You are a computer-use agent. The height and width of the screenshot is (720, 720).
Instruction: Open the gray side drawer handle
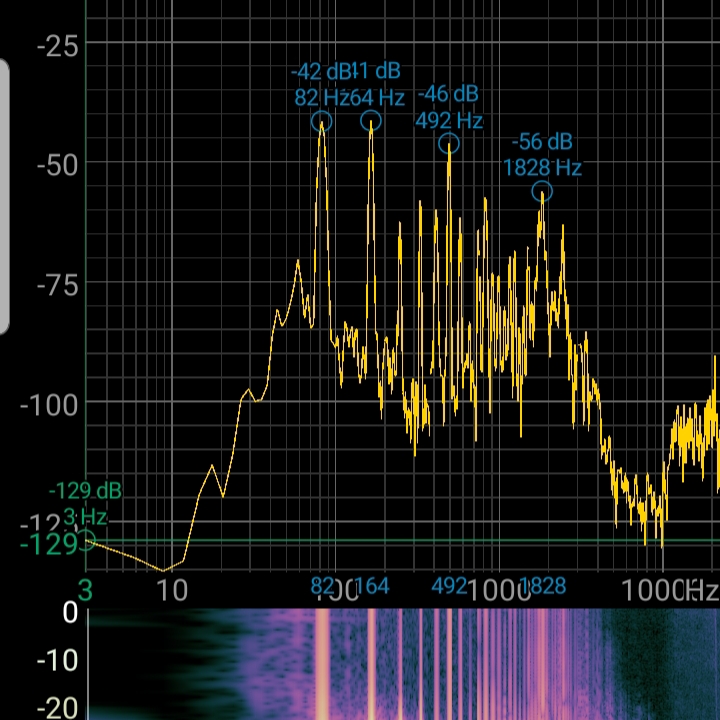(4, 197)
